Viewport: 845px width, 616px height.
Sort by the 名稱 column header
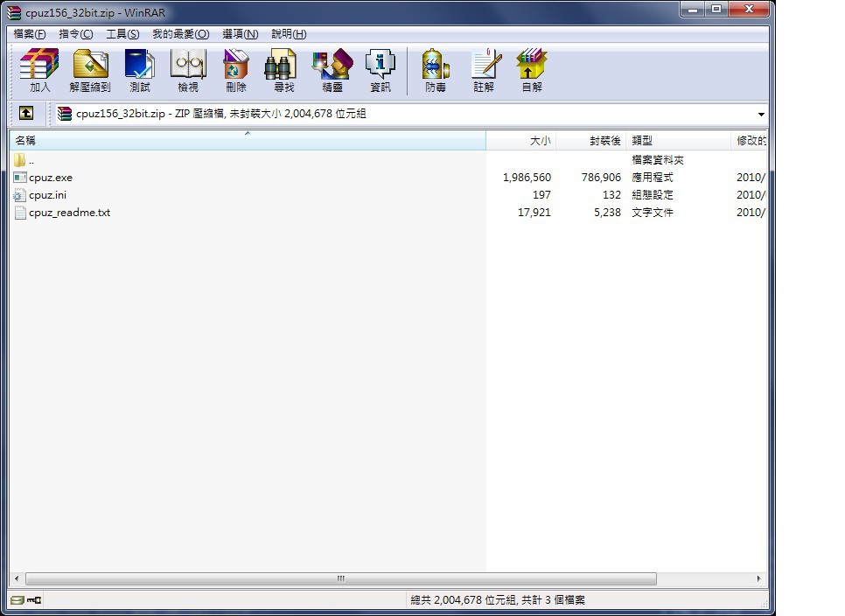click(248, 141)
